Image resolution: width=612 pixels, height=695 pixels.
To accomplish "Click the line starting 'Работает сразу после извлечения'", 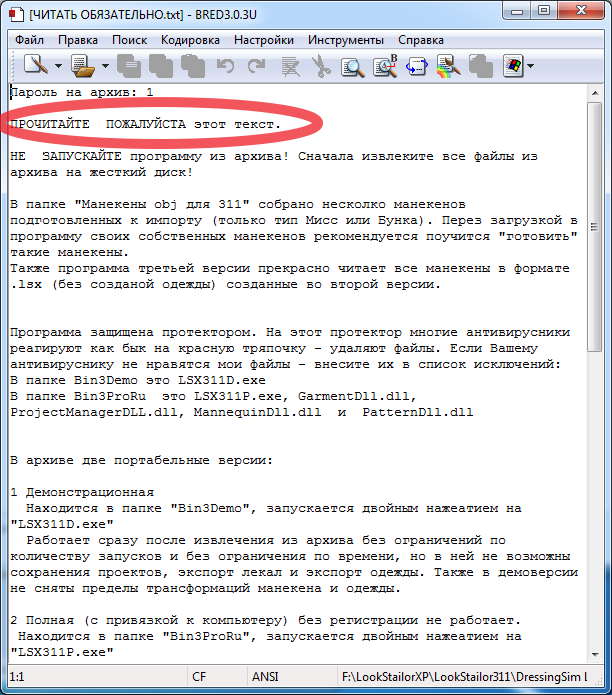I will [266, 540].
